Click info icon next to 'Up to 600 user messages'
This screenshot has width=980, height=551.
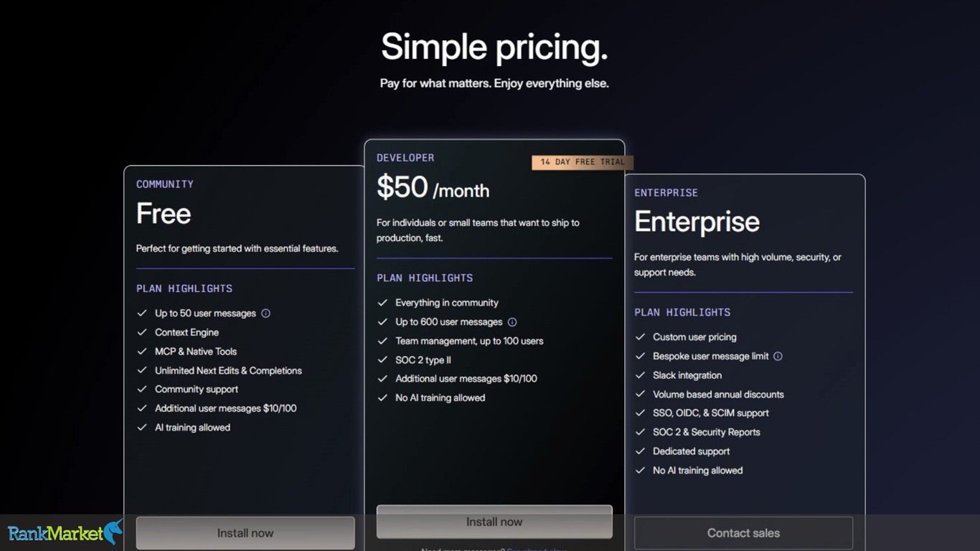(512, 322)
